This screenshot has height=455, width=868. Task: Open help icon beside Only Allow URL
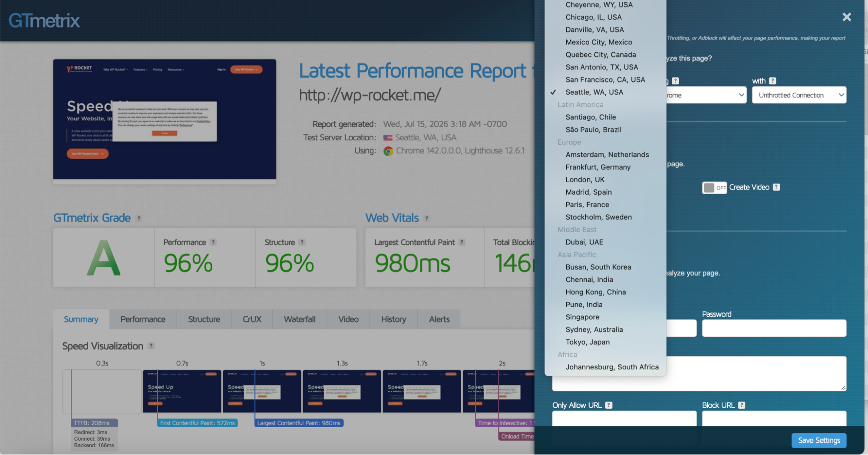coord(609,405)
